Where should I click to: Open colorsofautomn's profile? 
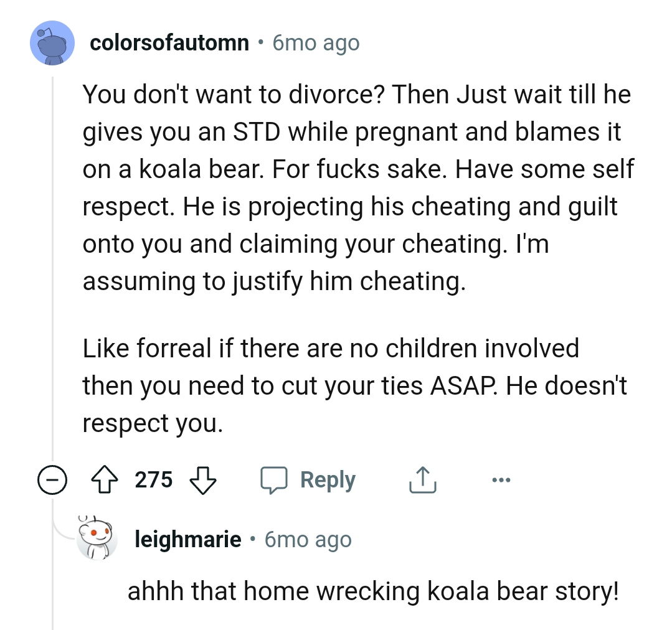click(x=168, y=42)
